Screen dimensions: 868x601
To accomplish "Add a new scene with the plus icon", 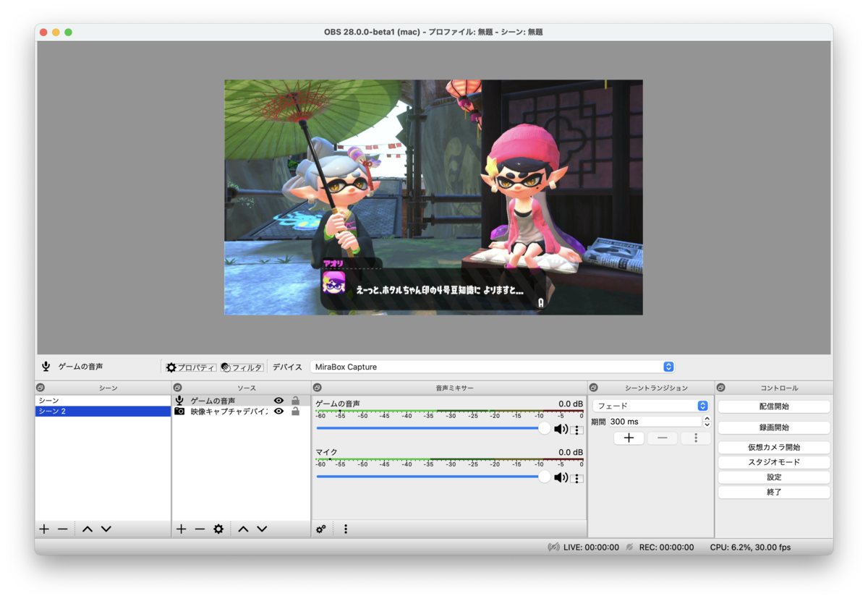I will click(x=44, y=529).
